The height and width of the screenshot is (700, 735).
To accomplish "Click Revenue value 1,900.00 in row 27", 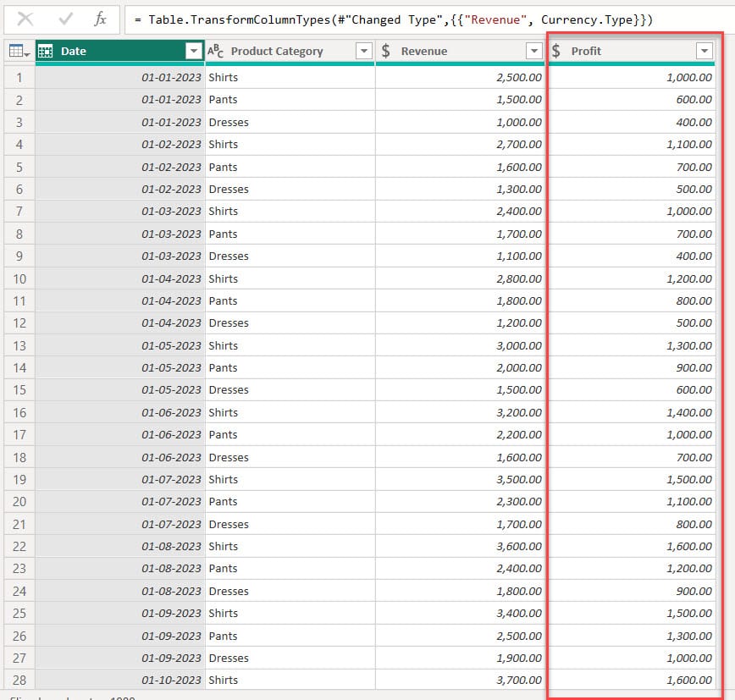I will (519, 659).
